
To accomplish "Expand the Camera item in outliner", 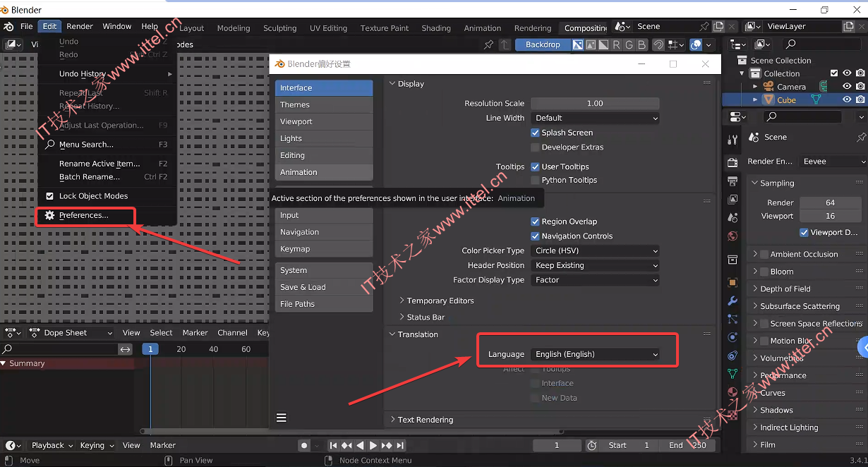I will tap(755, 87).
